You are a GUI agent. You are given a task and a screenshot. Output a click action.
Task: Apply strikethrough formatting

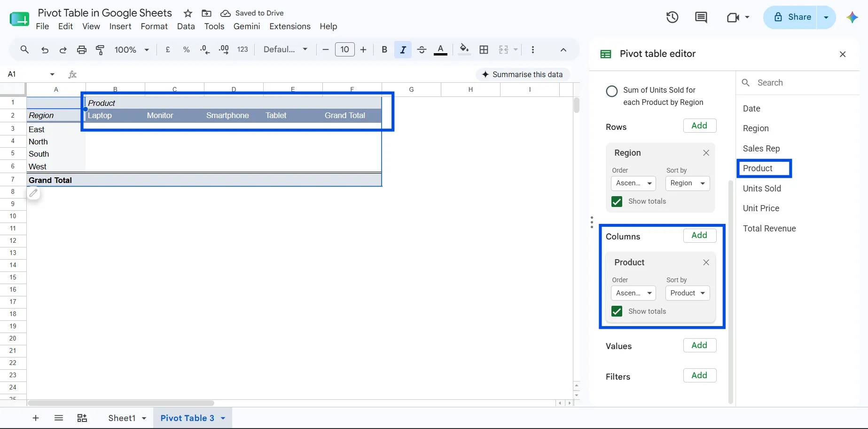[422, 49]
